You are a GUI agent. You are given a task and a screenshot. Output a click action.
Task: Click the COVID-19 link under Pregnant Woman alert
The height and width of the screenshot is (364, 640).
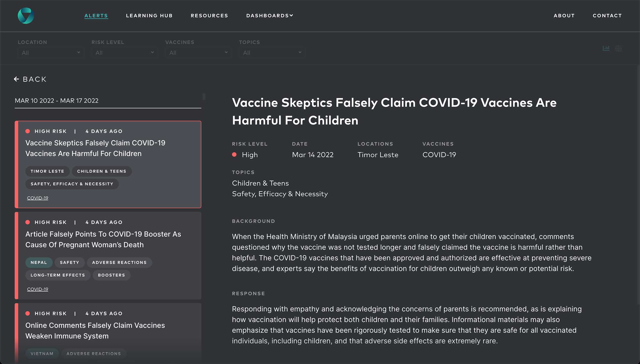[x=38, y=289]
